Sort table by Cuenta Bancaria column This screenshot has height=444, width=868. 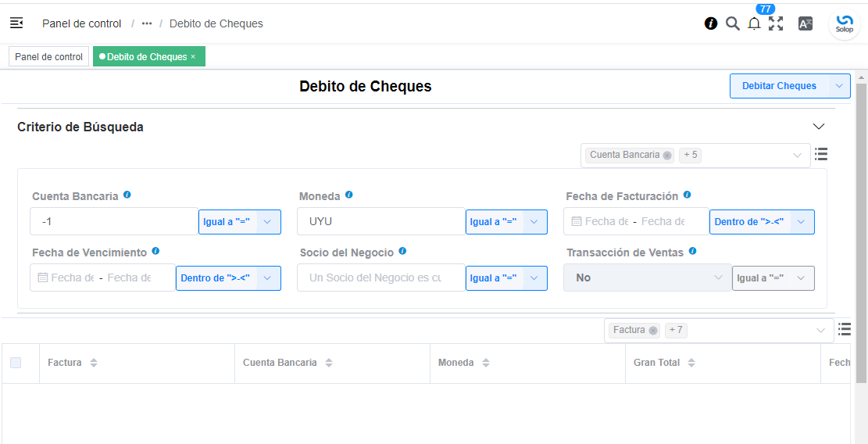click(x=329, y=363)
